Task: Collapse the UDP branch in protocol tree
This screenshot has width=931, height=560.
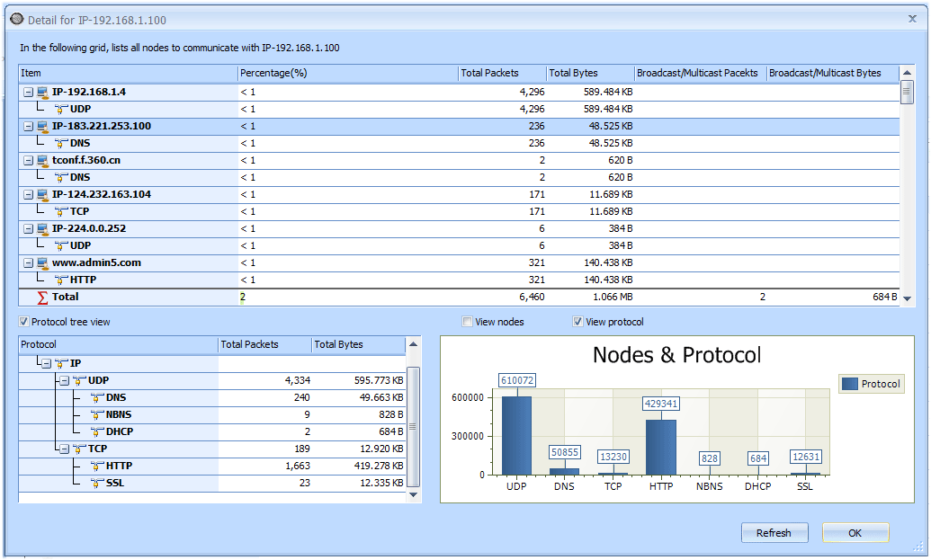Action: coord(64,381)
